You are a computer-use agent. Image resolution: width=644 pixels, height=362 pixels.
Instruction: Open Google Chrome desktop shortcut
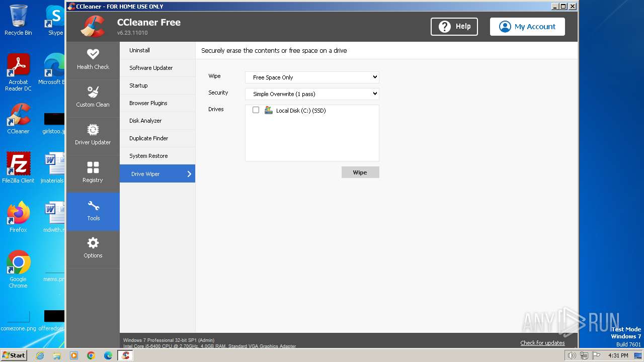(18, 269)
